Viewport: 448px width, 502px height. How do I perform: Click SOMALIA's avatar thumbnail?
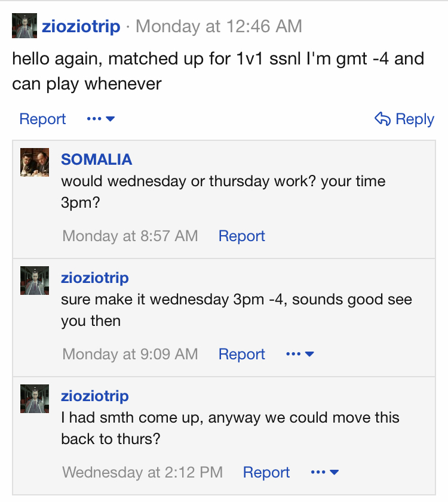tap(35, 162)
